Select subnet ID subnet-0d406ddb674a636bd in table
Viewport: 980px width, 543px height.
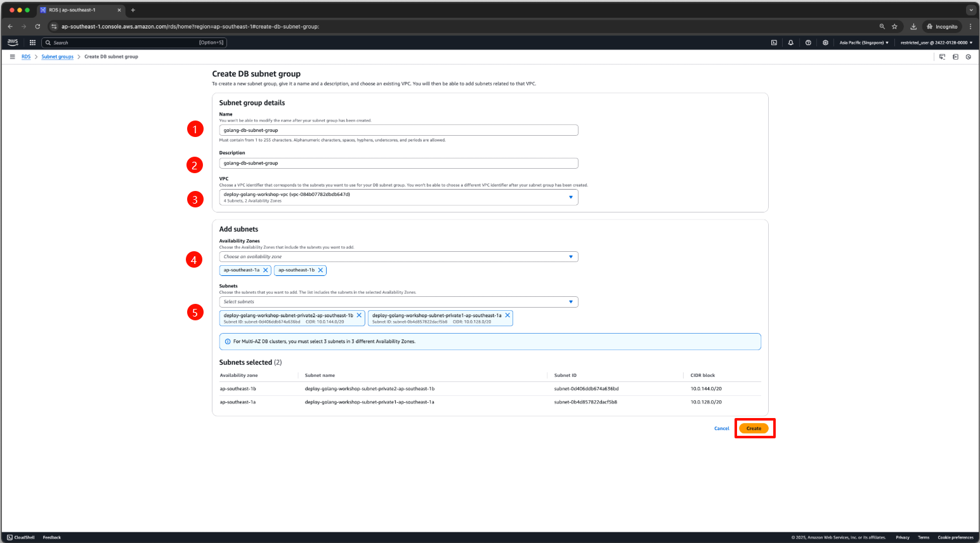point(586,388)
